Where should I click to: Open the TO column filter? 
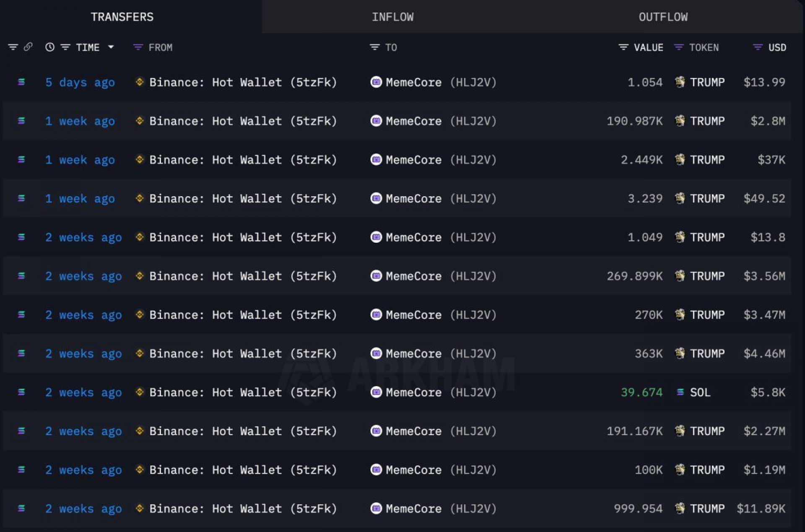coord(374,47)
